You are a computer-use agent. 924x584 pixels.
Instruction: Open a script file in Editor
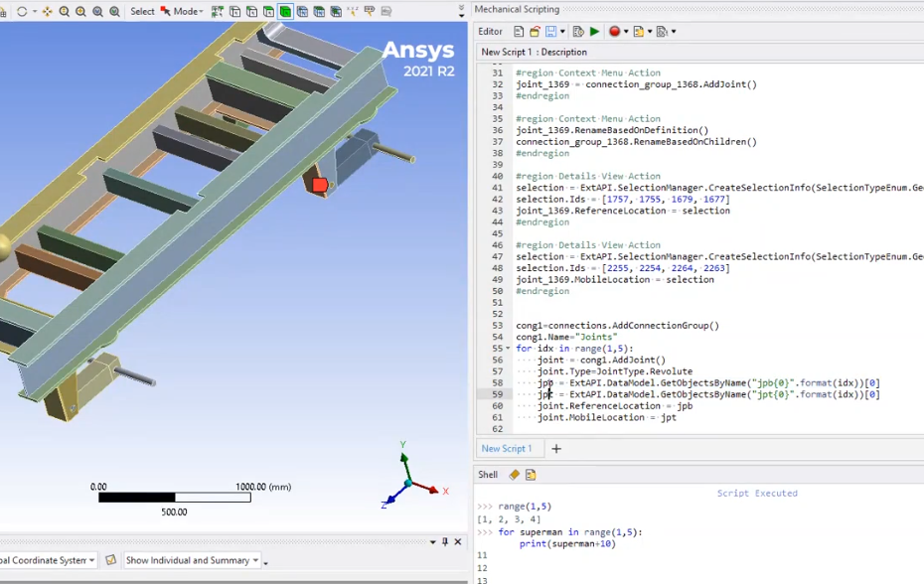[535, 31]
